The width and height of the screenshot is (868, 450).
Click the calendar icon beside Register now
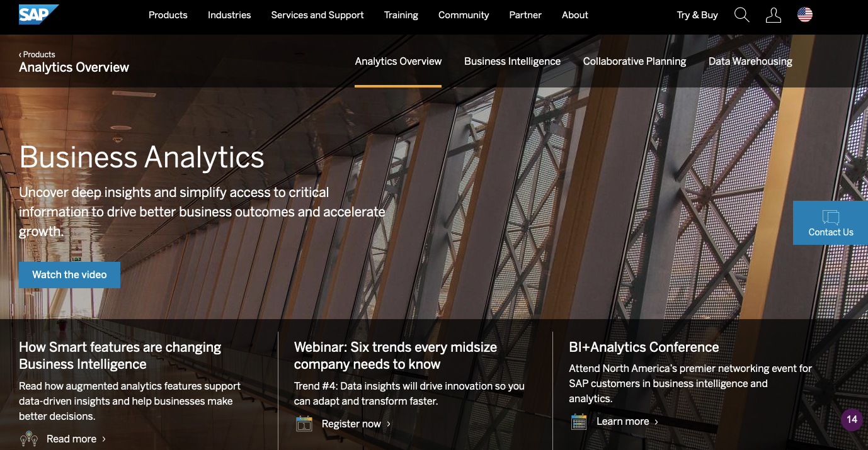coord(304,424)
